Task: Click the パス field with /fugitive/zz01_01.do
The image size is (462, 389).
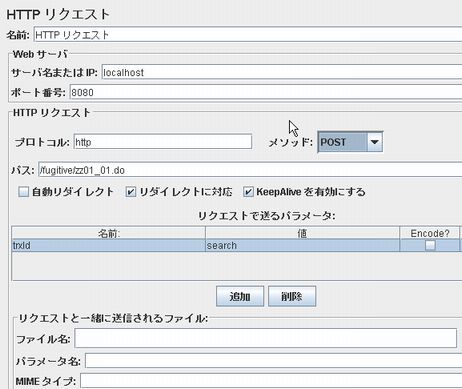Action: (250, 170)
